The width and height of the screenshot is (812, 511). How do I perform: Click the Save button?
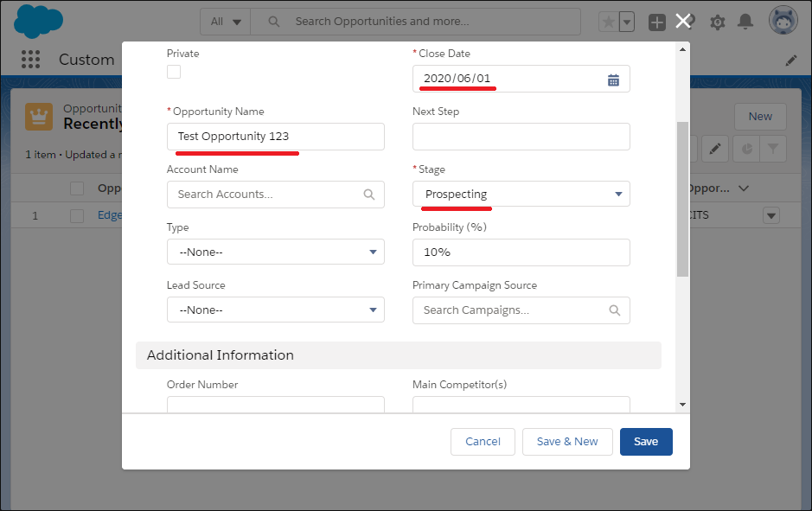point(646,442)
